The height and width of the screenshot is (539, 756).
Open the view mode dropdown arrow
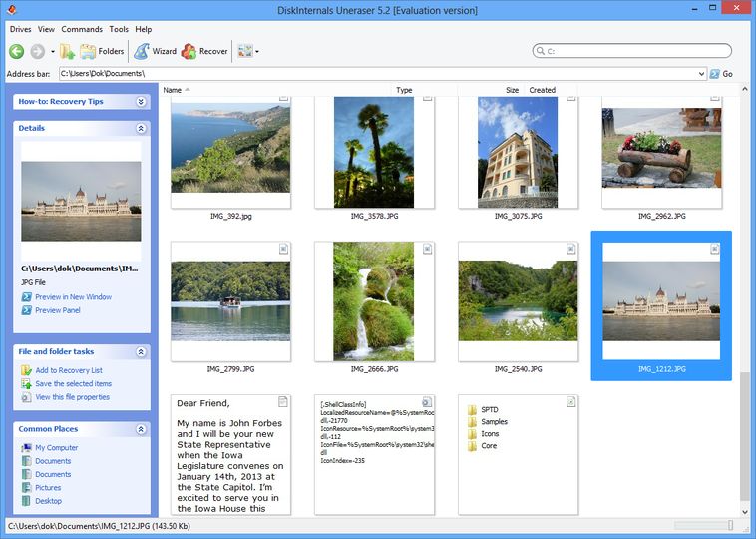[x=257, y=51]
